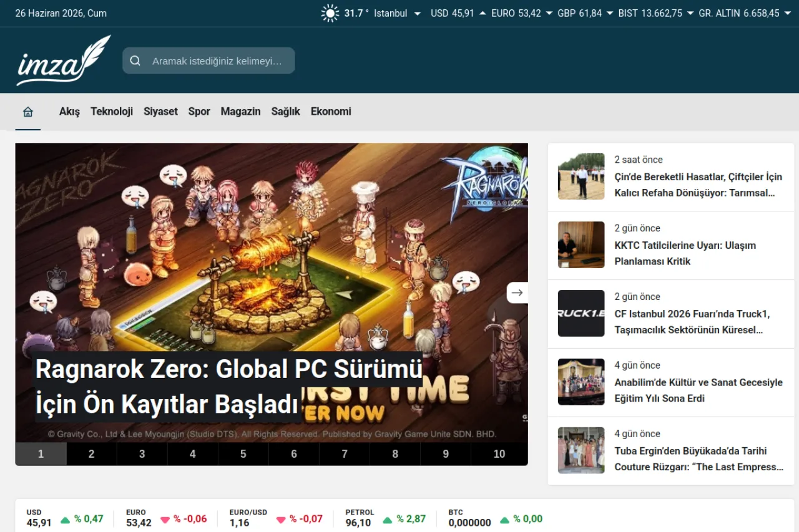Click thumbnail of Tuba Ergin story
Viewport: 799px width, 532px height.
581,451
